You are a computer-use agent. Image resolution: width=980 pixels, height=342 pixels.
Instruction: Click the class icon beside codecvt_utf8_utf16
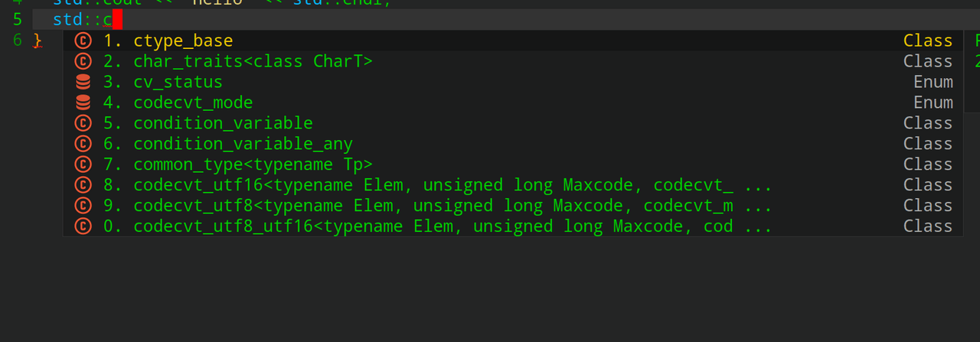[83, 226]
